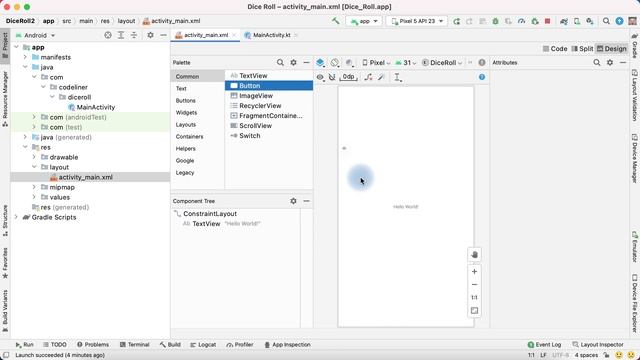Search in the Attributes panel
640x360 pixels.
[597, 62]
